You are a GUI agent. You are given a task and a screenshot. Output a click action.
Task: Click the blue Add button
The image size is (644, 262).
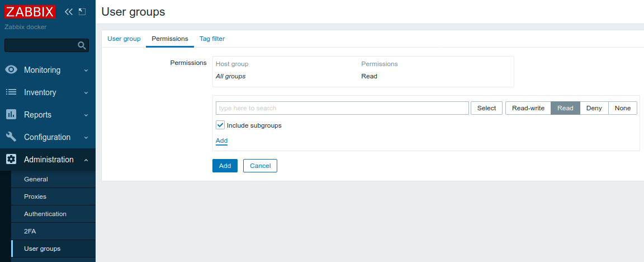coord(225,166)
